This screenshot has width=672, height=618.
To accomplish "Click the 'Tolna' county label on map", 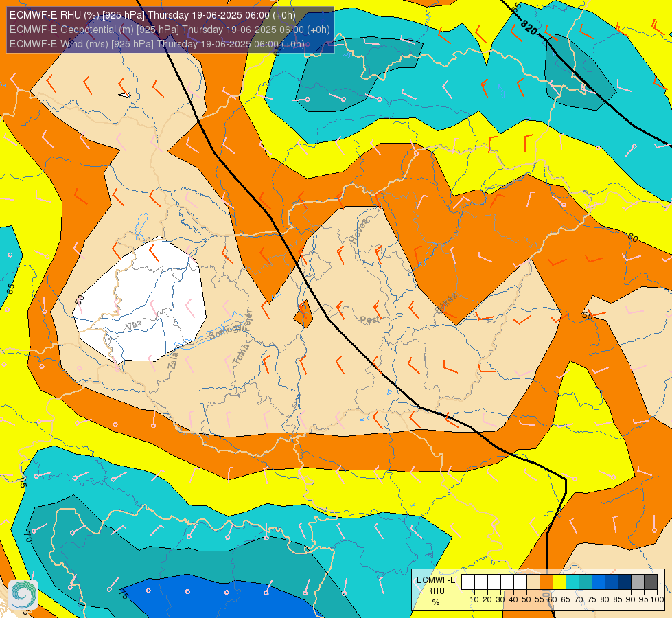I will pyautogui.click(x=241, y=354).
